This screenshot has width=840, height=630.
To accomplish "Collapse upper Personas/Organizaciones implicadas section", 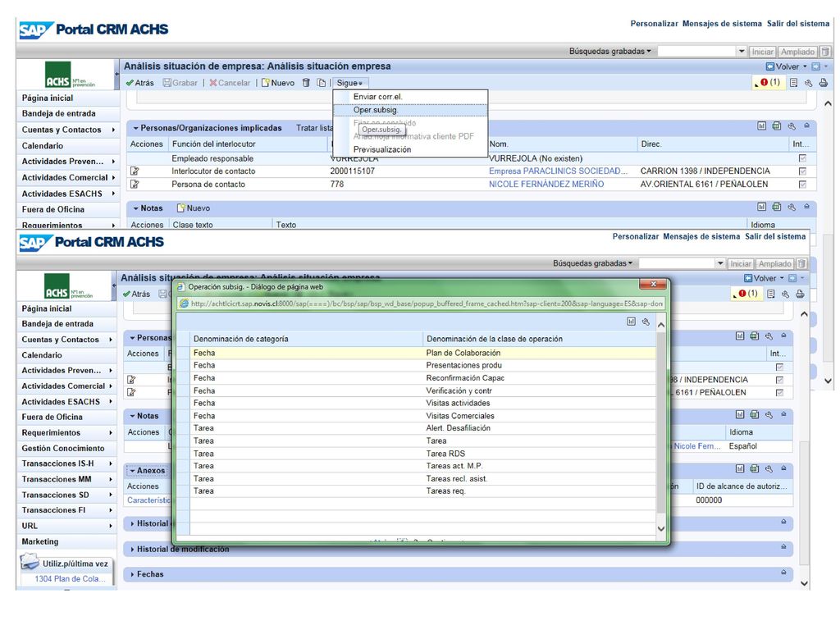I will coord(135,128).
